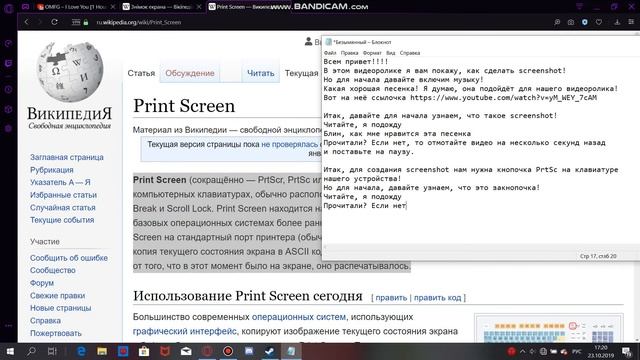
Task: Open the snapshot camera icon in address bar
Action: [x=571, y=22]
